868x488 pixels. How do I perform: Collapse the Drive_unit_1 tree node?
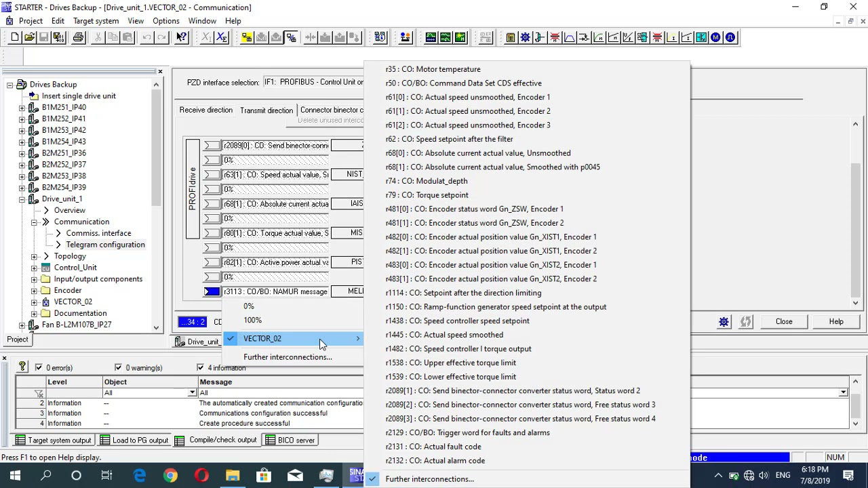pyautogui.click(x=22, y=199)
